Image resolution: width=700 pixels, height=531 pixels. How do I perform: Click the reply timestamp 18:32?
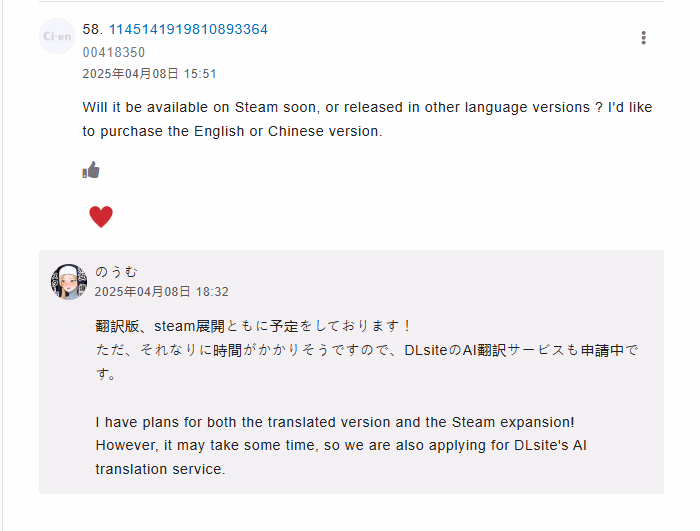pos(162,292)
